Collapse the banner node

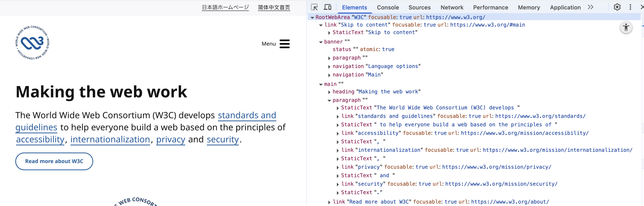[321, 42]
